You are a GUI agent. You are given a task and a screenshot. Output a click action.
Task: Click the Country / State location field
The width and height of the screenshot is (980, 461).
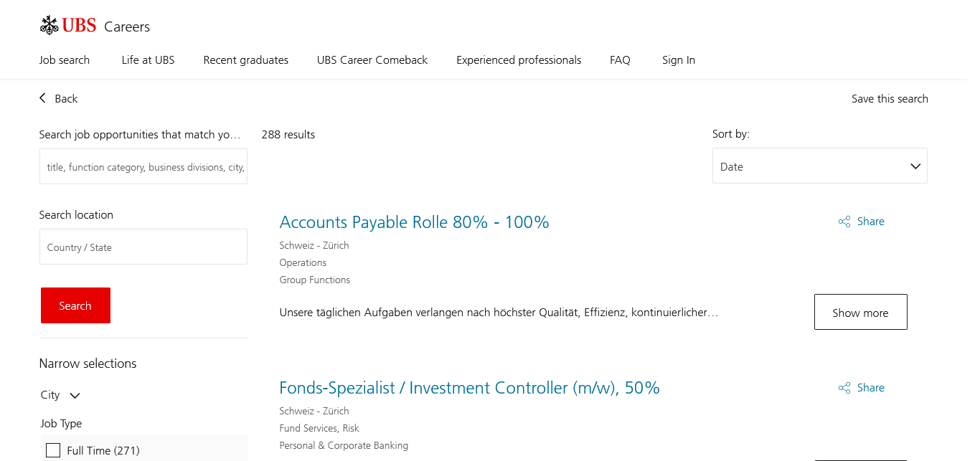143,247
